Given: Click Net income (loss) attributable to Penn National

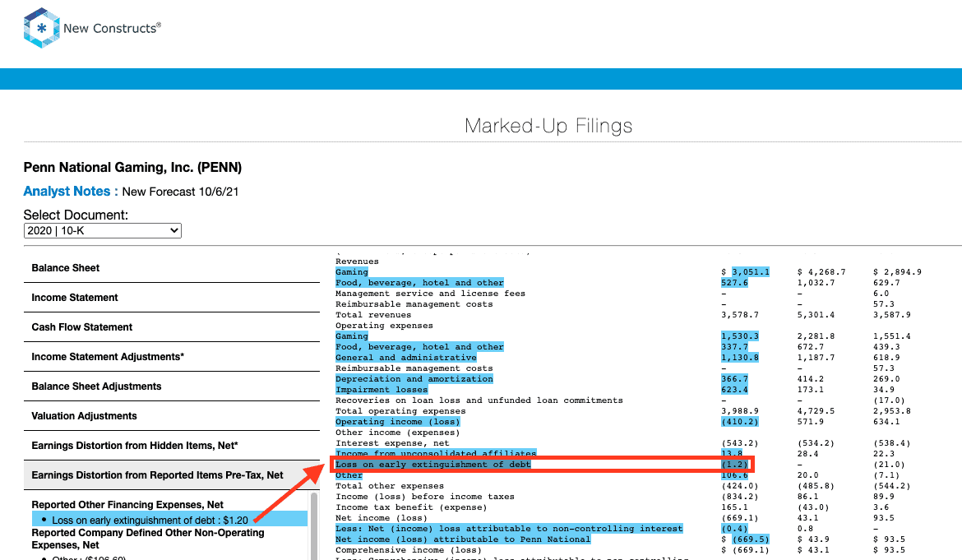Looking at the screenshot, I should pos(463,539).
